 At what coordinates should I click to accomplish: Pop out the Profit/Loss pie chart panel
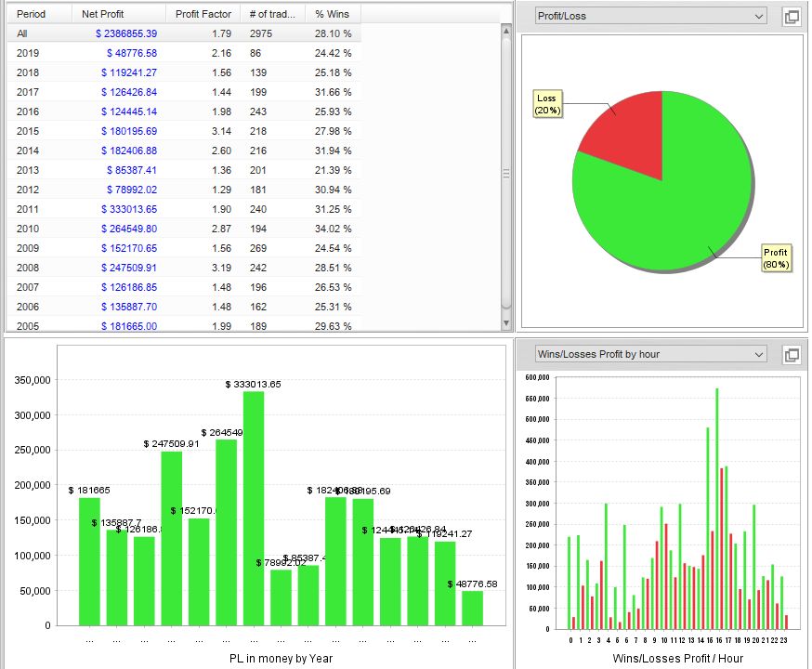click(x=791, y=17)
